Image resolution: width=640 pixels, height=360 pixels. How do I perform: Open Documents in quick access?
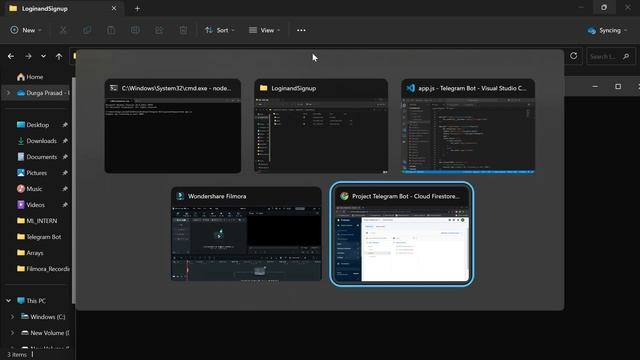click(x=37, y=157)
